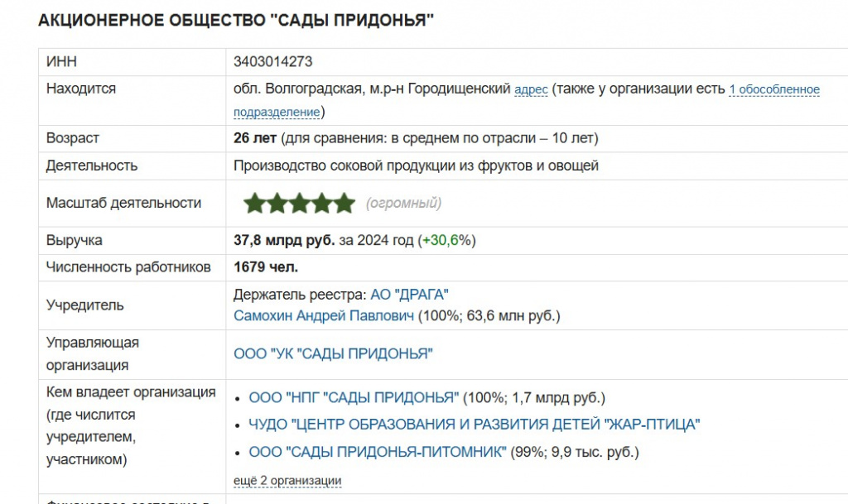The image size is (848, 504).
Task: Click the "(огромный)" scale label
Action: click(x=403, y=203)
